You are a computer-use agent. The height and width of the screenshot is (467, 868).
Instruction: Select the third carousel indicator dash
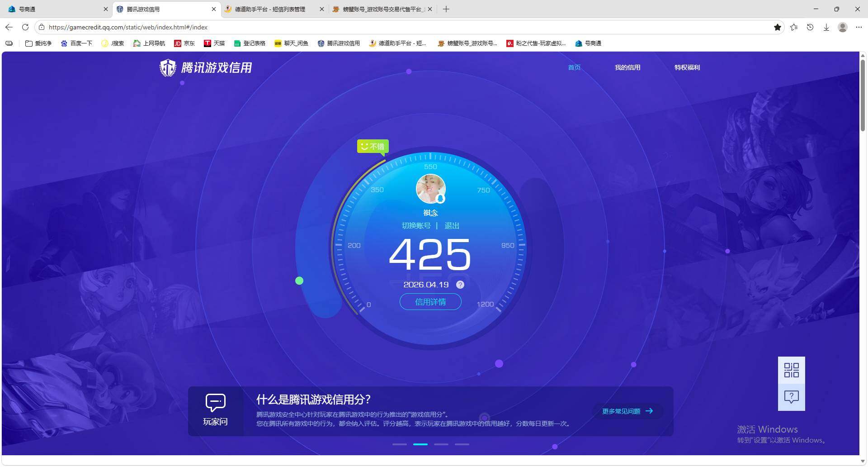coord(441,444)
